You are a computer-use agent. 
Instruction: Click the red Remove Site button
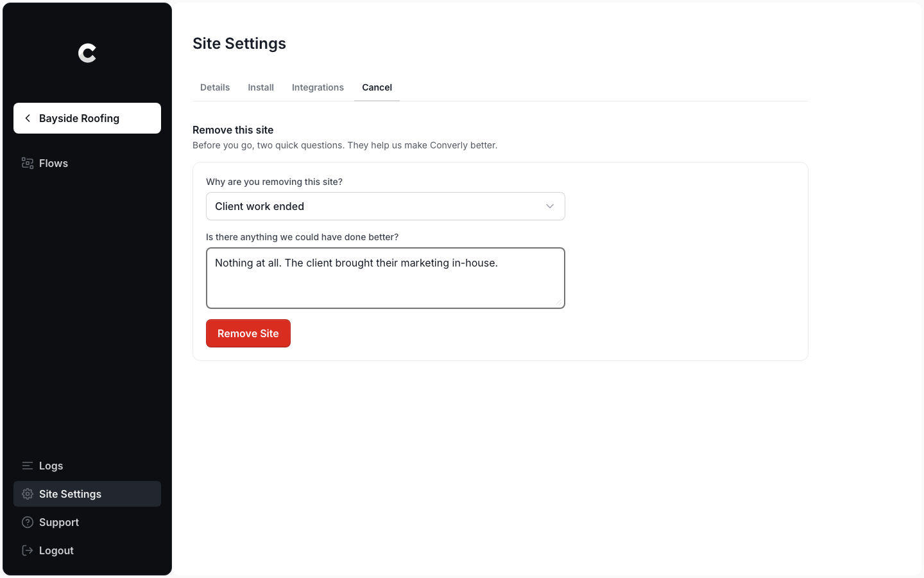248,333
